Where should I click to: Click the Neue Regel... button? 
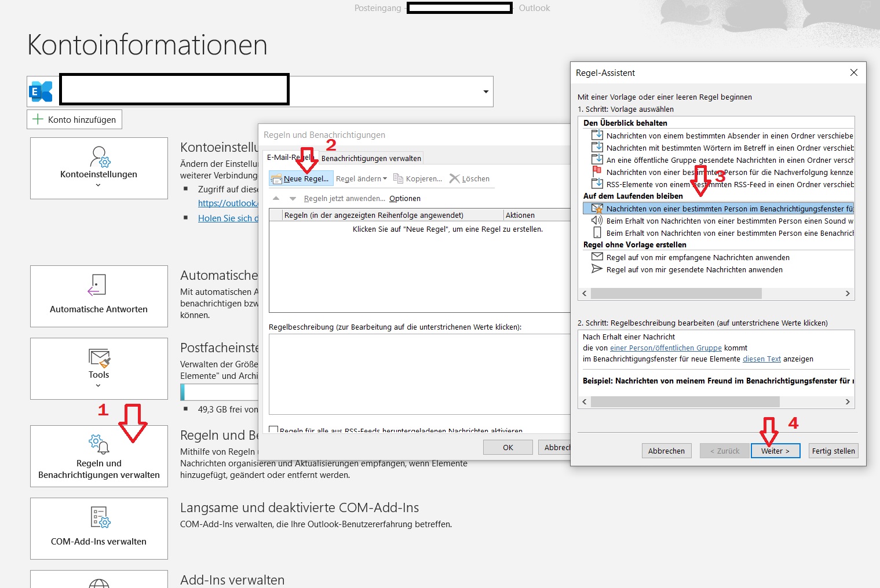click(x=301, y=178)
